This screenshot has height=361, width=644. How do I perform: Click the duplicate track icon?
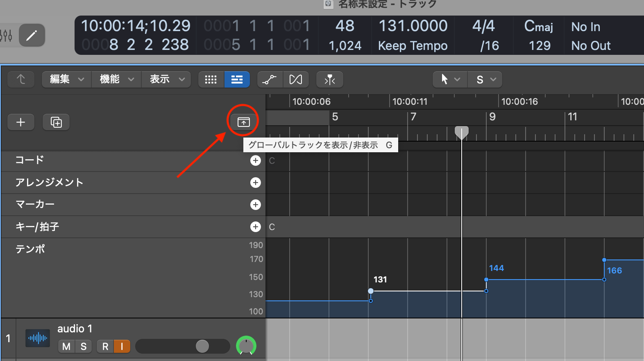56,122
